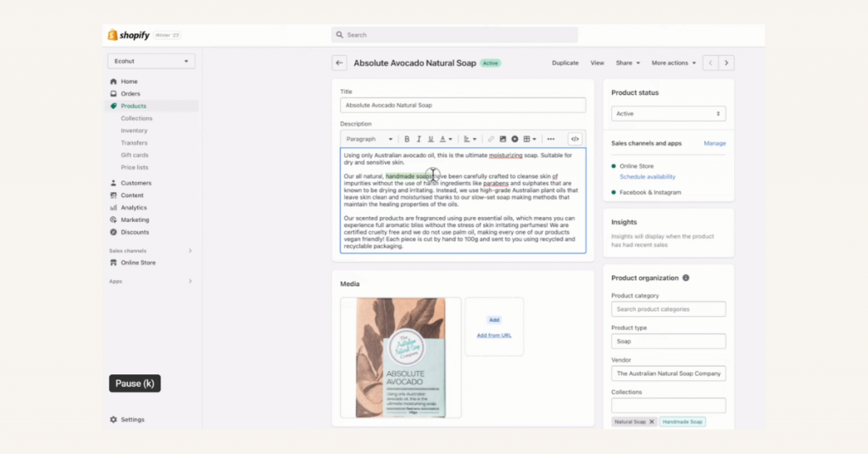
Task: Click the Duplicate button
Action: pos(565,63)
